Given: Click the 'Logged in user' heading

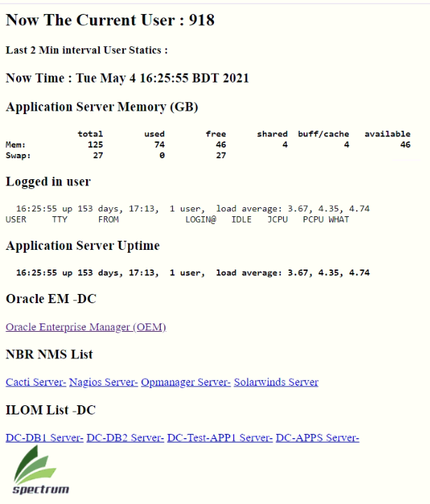Looking at the screenshot, I should click(x=48, y=181).
